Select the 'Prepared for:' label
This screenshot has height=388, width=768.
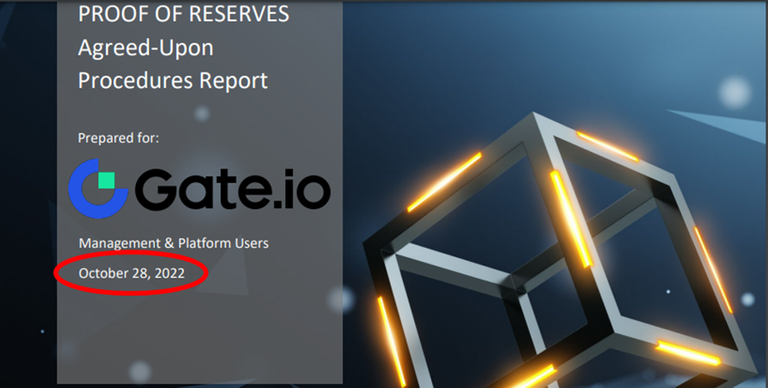pyautogui.click(x=119, y=138)
